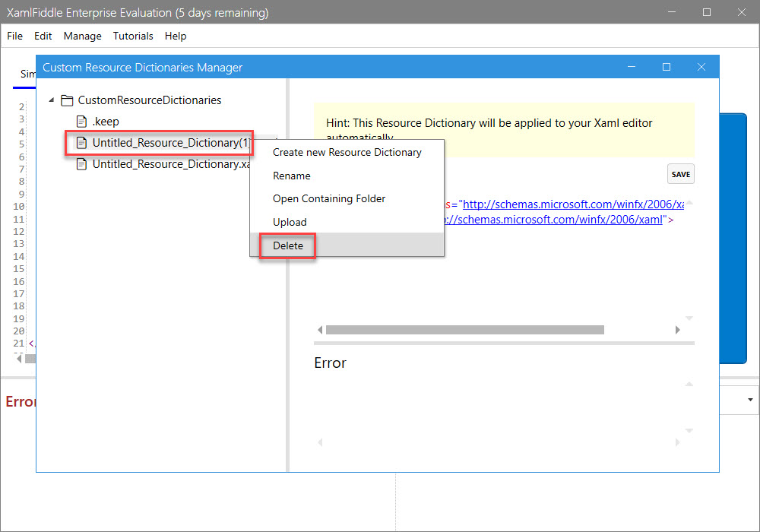Click the dictionary editor scrollbar right arrow
This screenshot has width=760, height=532.
tap(678, 330)
